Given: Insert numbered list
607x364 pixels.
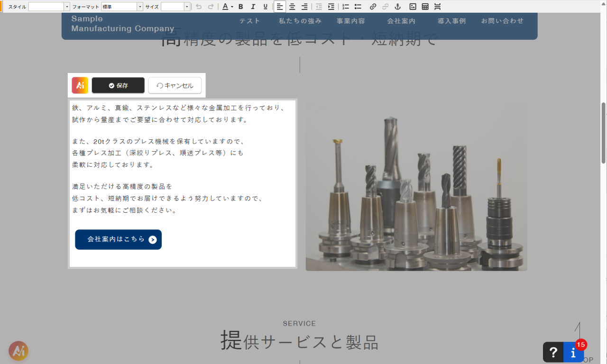Looking at the screenshot, I should coord(346,7).
